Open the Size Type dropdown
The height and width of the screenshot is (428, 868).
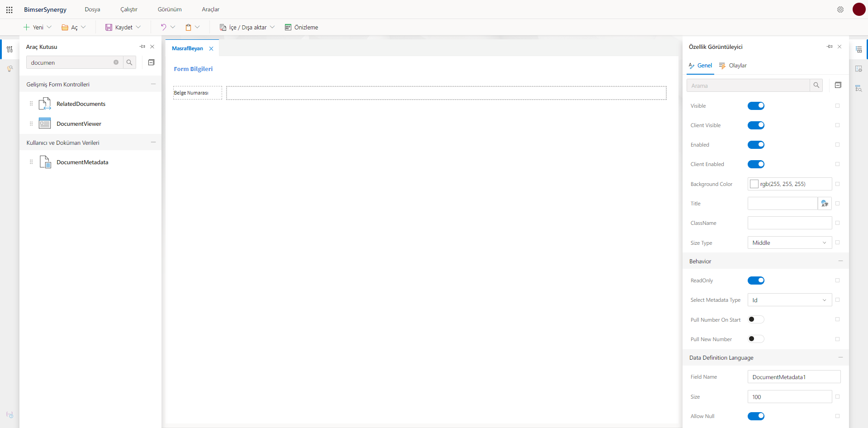789,243
